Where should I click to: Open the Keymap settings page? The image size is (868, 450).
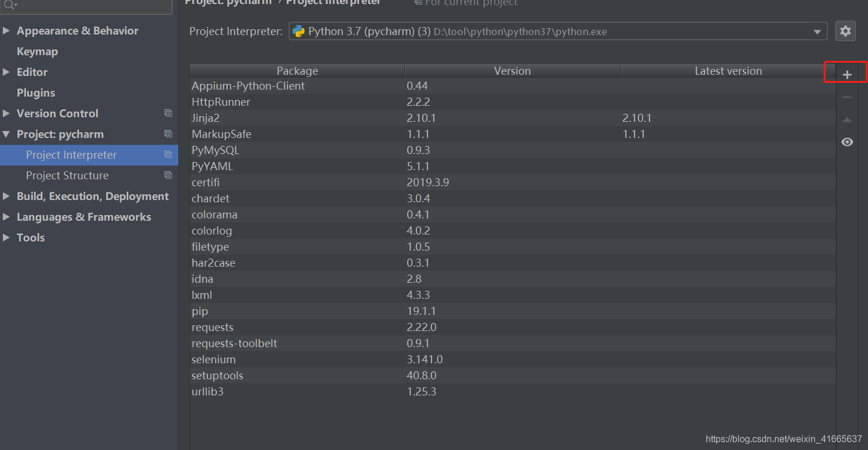click(37, 51)
